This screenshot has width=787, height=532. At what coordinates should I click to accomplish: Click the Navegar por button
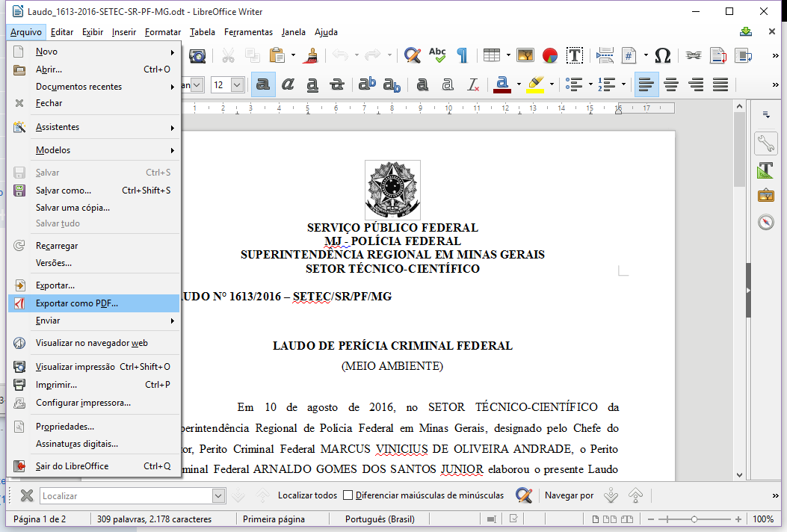(x=570, y=495)
